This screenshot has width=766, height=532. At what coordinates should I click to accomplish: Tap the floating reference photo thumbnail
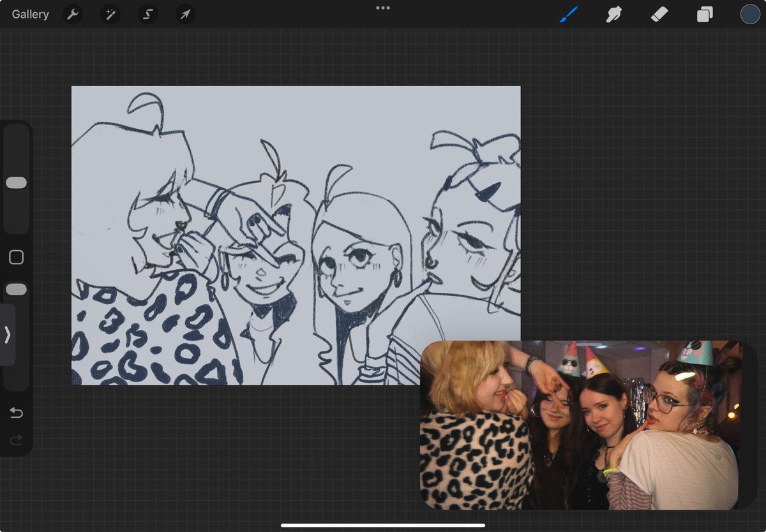(x=580, y=425)
